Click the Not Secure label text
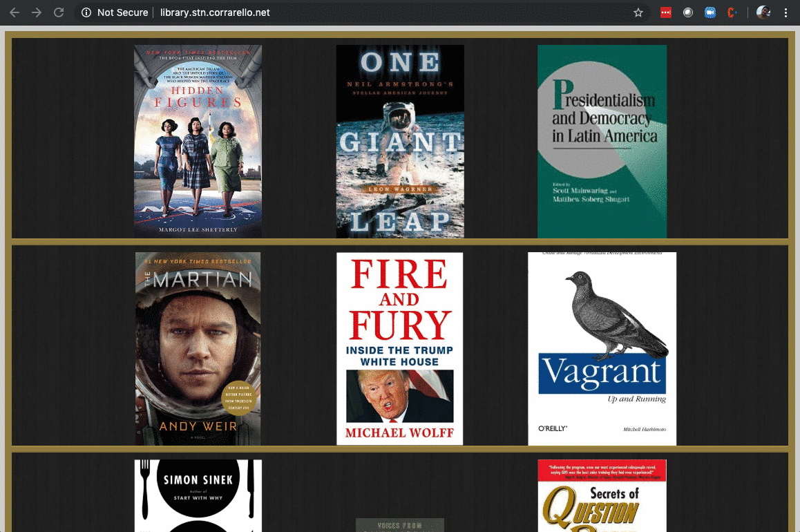The width and height of the screenshot is (800, 532). pyautogui.click(x=122, y=12)
